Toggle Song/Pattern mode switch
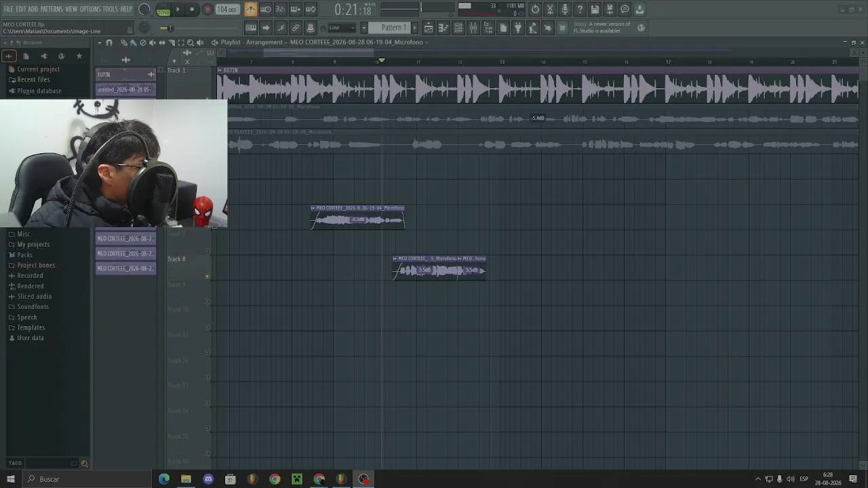 [163, 9]
